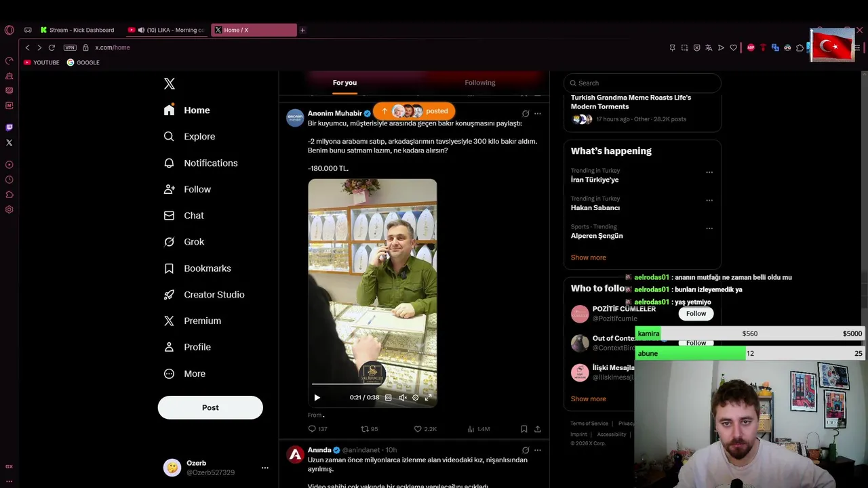
Task: Open Bookmarks in X sidebar
Action: point(197,268)
